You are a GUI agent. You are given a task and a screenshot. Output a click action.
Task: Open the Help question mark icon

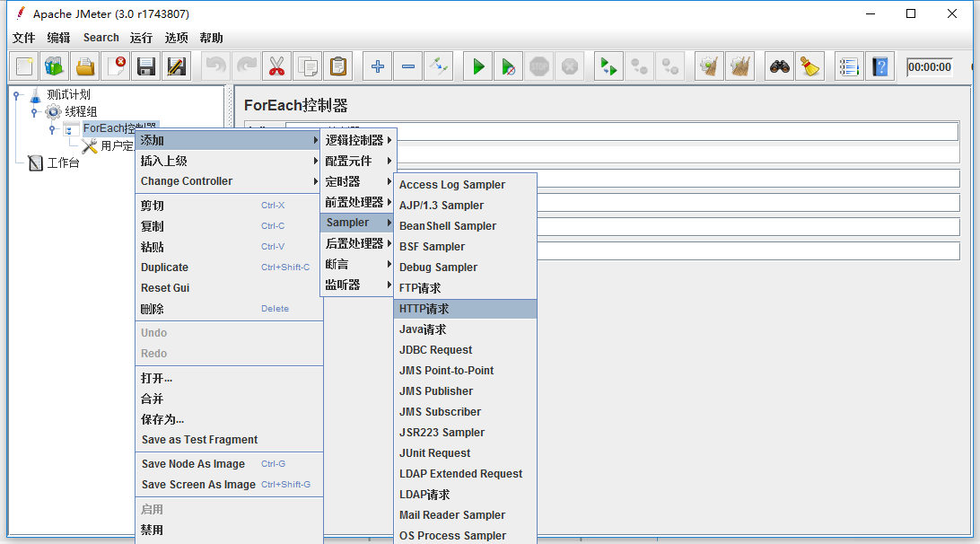tap(879, 66)
